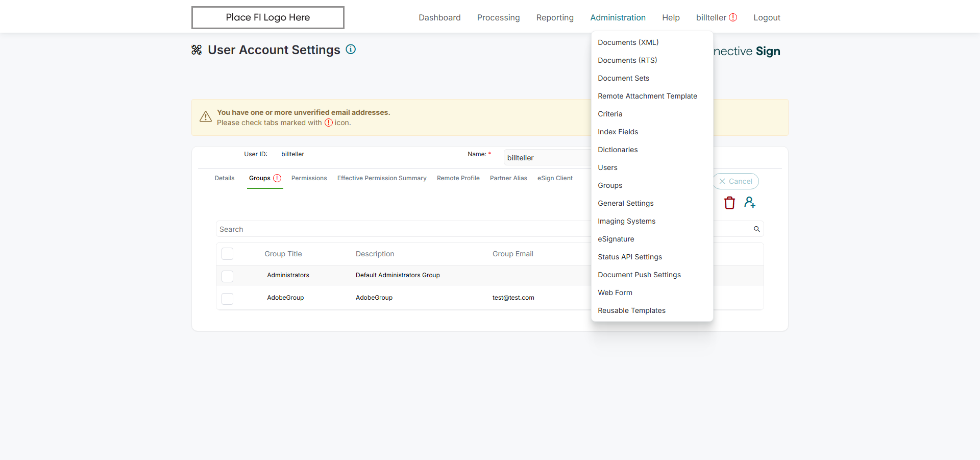The image size is (980, 460).
Task: Click the alert icon next to billteller
Action: [x=733, y=17]
